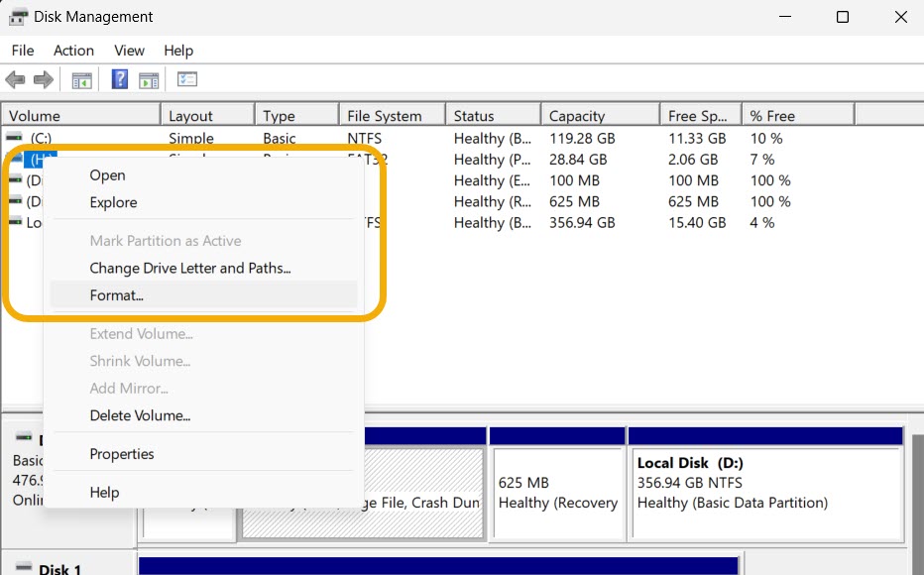The width and height of the screenshot is (924, 575).
Task: Click the Forward navigation arrow
Action: pos(42,79)
